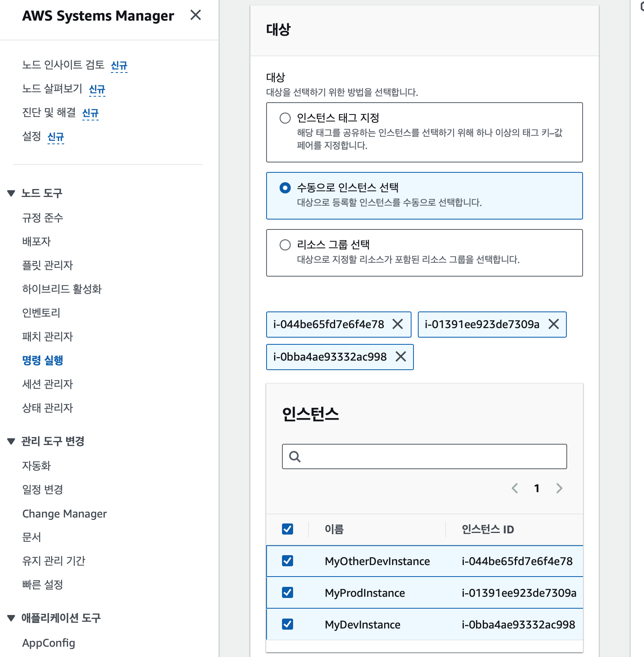Close the AWS Systems Manager sidebar
This screenshot has height=657, width=644.
[196, 15]
